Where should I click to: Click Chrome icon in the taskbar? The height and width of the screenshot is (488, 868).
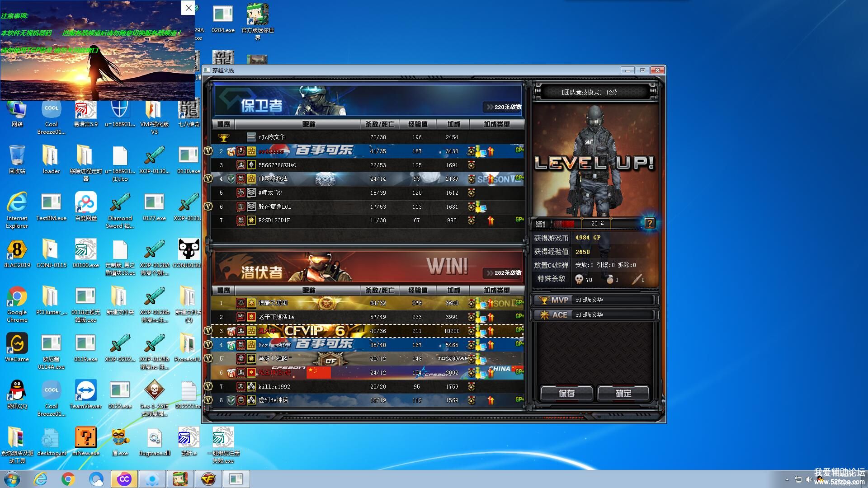point(68,479)
